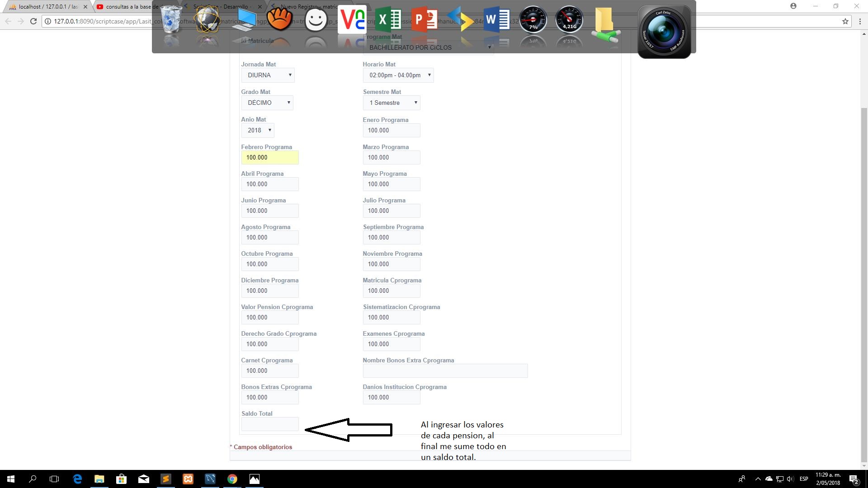The image size is (868, 488).
Task: Click the Abril Programa input field
Action: (x=270, y=184)
